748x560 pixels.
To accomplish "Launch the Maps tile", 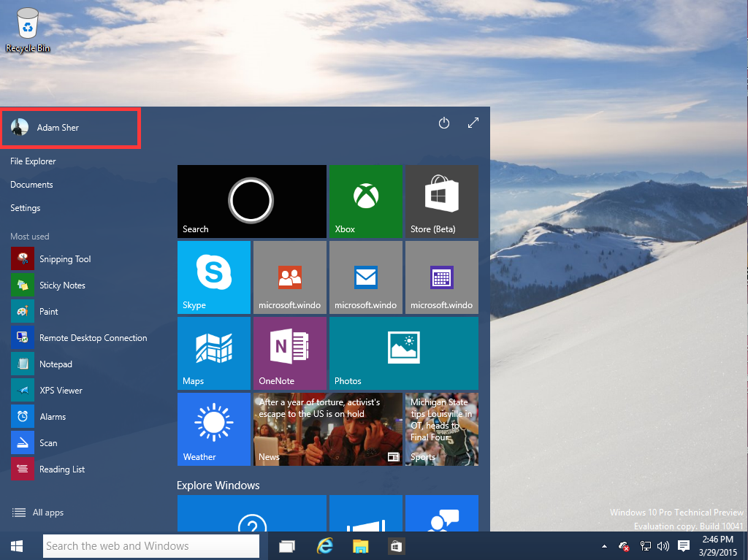I will 214,353.
